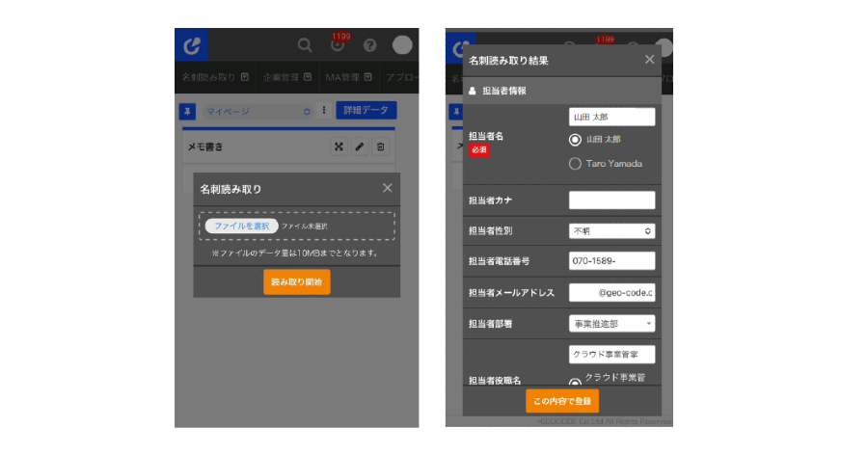Click the blue app logo in left screen

point(192,44)
